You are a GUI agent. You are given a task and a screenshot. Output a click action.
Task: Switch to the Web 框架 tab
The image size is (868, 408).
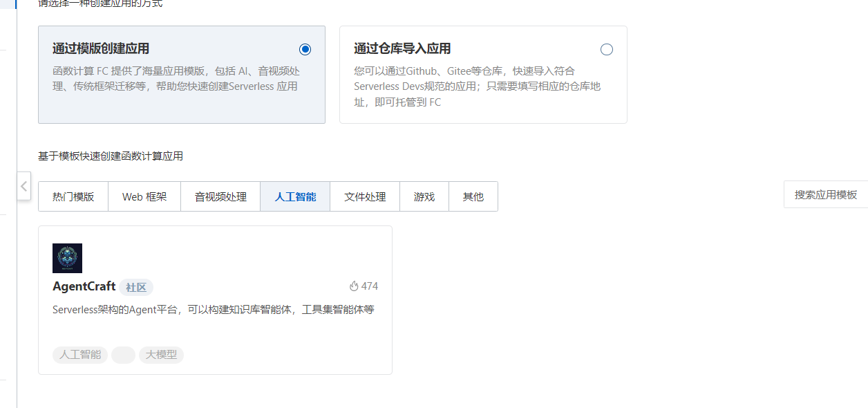144,196
